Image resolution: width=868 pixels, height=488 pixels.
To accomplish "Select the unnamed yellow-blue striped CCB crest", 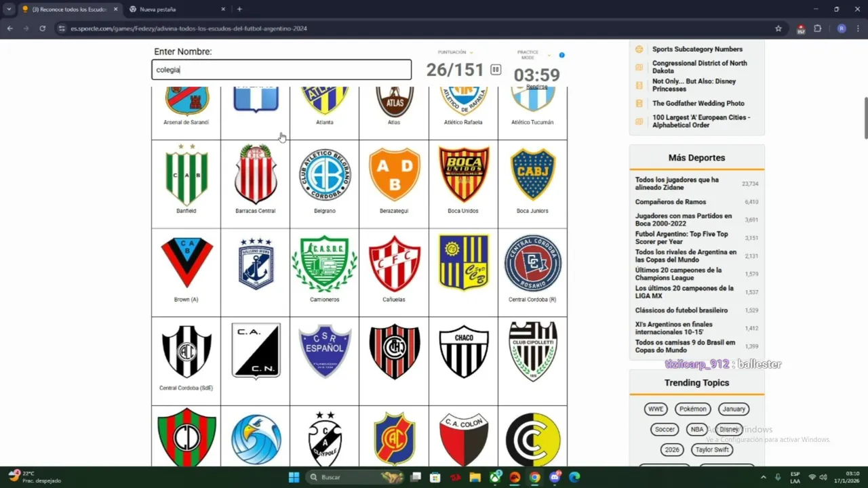I will (463, 262).
